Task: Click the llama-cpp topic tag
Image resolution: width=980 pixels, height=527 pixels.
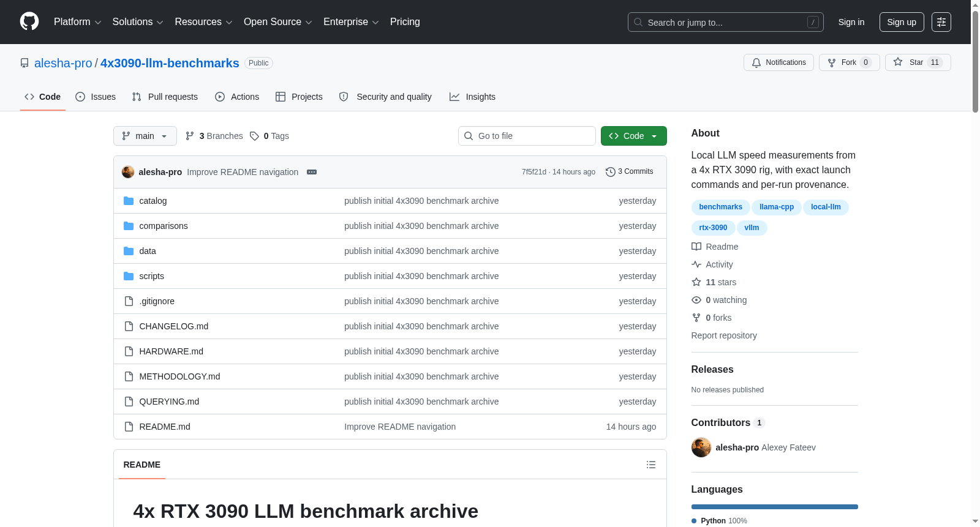Action: (777, 207)
